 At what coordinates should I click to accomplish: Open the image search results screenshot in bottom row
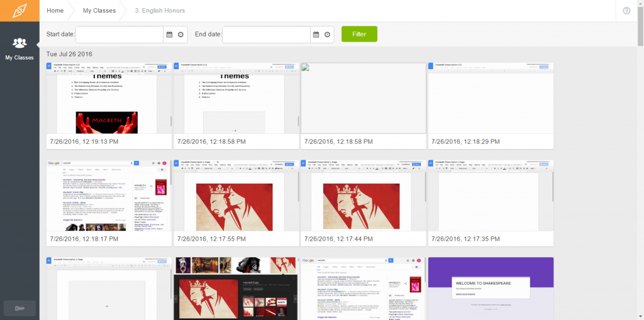click(236, 289)
